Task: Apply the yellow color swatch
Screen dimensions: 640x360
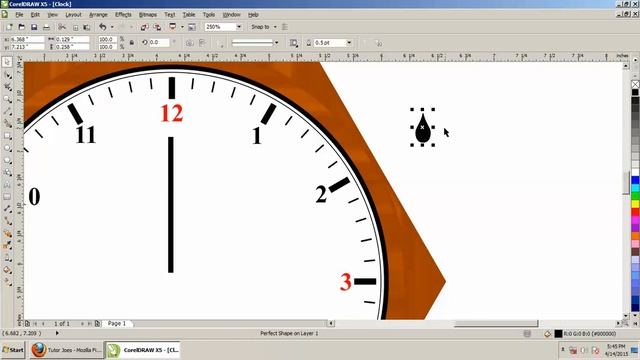Action: click(x=636, y=204)
